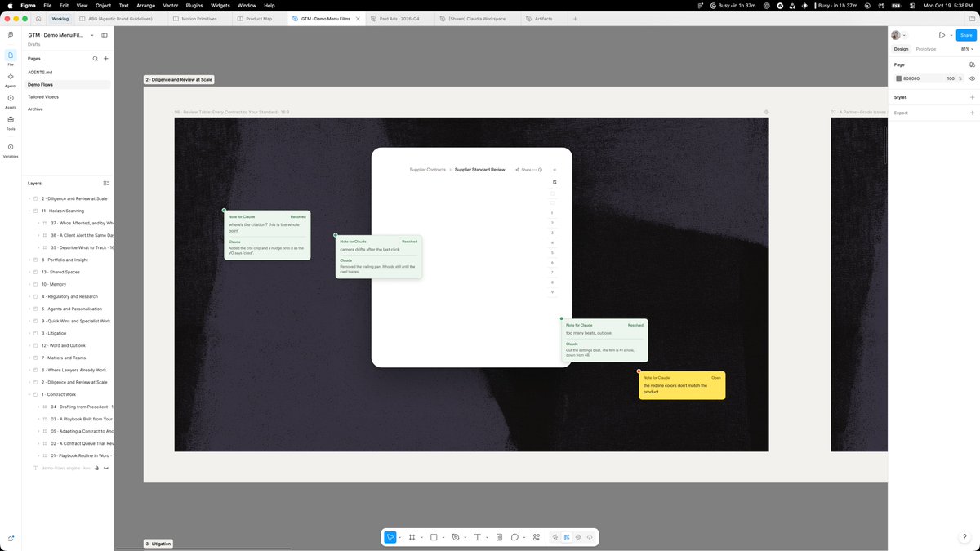Open the Move tool options dropdown arrow

[400, 537]
